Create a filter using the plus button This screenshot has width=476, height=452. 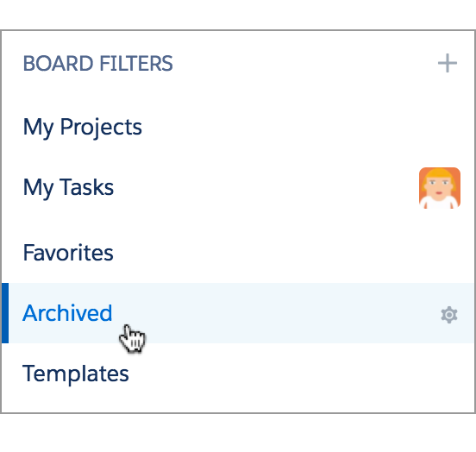448,63
